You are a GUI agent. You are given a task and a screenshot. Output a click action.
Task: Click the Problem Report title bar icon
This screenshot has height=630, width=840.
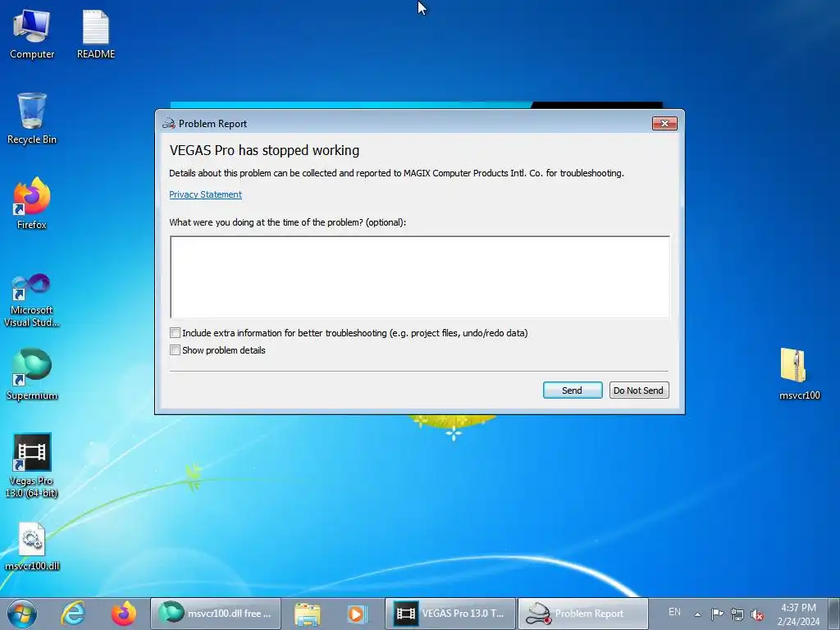[169, 123]
